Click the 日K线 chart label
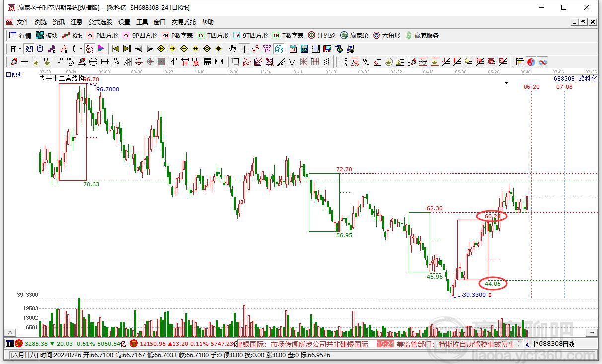602x364 pixels. [x=14, y=74]
